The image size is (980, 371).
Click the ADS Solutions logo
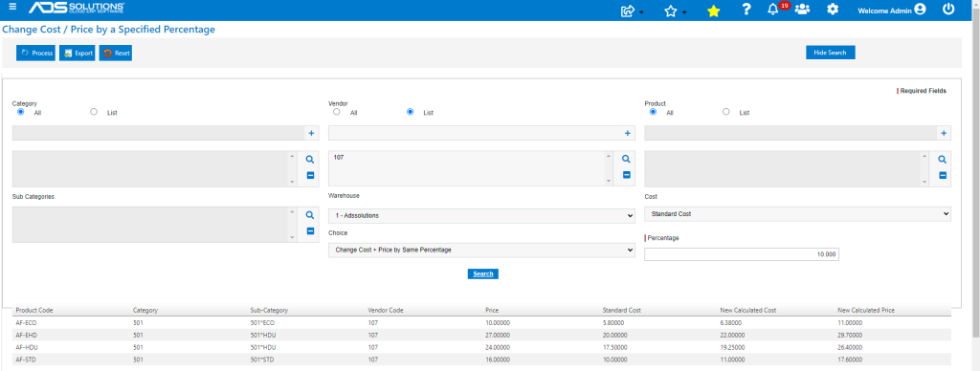[x=77, y=8]
